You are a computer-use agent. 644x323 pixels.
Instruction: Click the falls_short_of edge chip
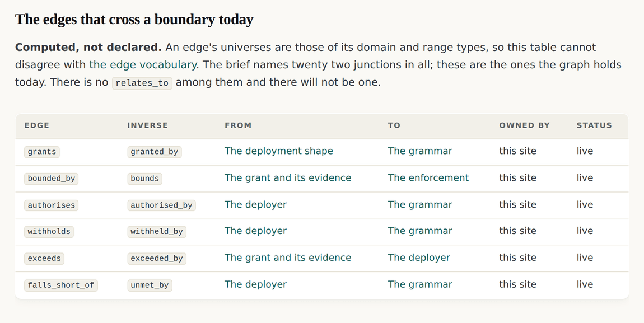(x=61, y=285)
